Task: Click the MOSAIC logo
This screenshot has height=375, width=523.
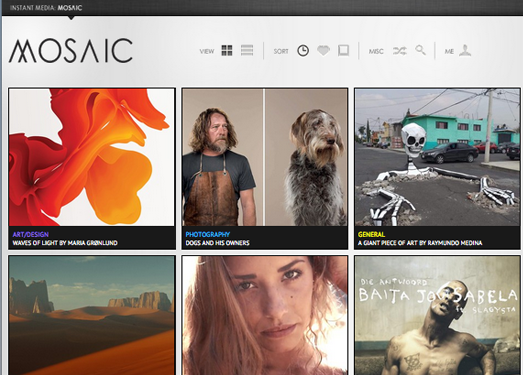Action: [x=71, y=51]
